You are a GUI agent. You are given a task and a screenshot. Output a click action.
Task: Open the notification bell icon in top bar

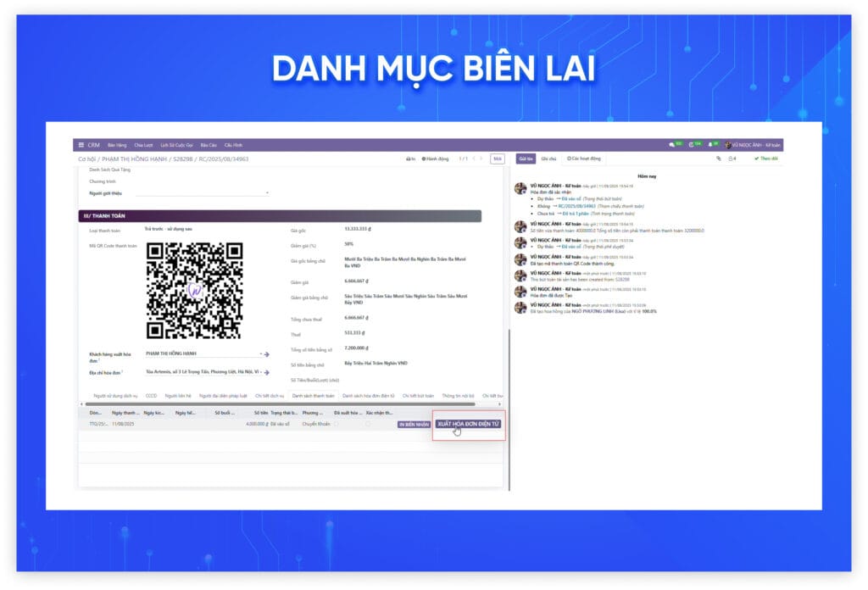(x=710, y=145)
